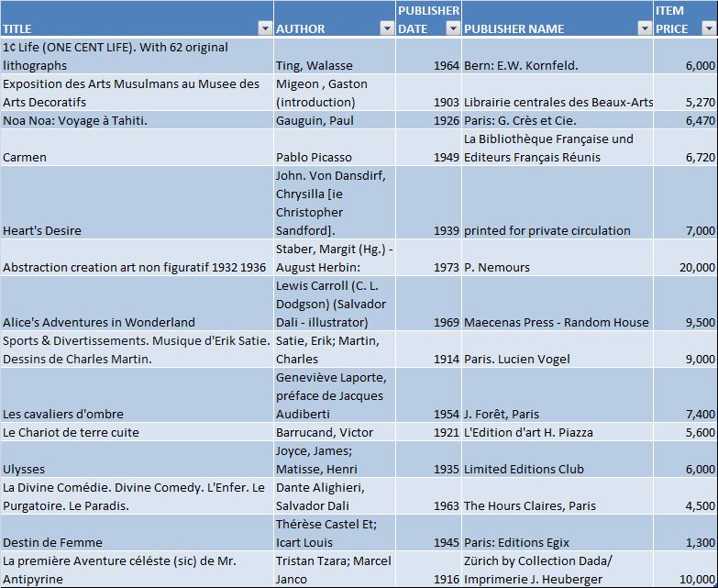Open the ITEM PRICE filter dropdown
Screen dimensions: 718x588
click(x=709, y=28)
